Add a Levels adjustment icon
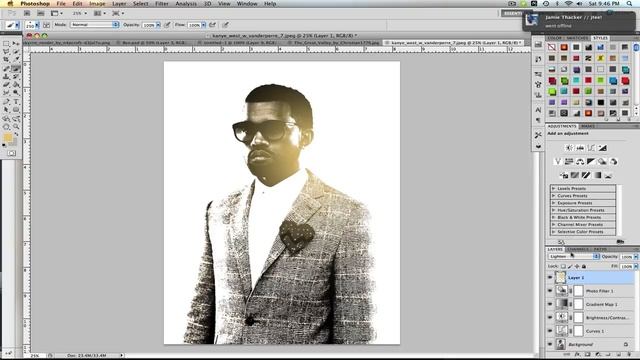The image size is (640, 360). pyautogui.click(x=580, y=148)
